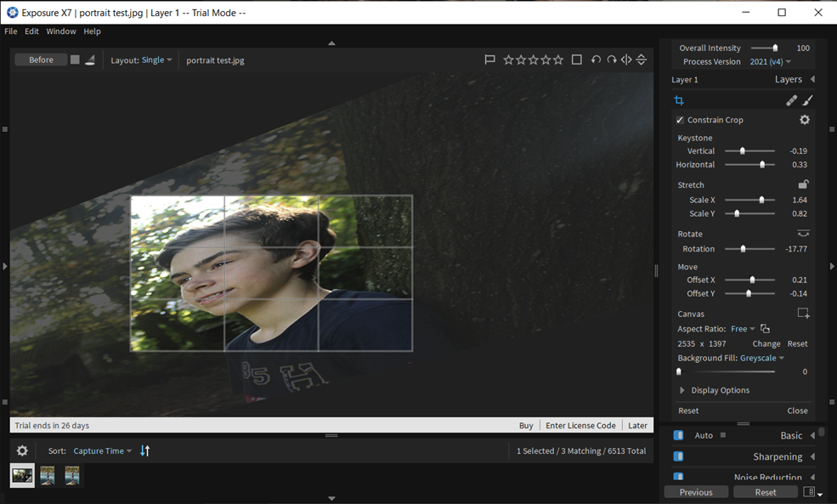Flip the image horizontally

coord(626,59)
